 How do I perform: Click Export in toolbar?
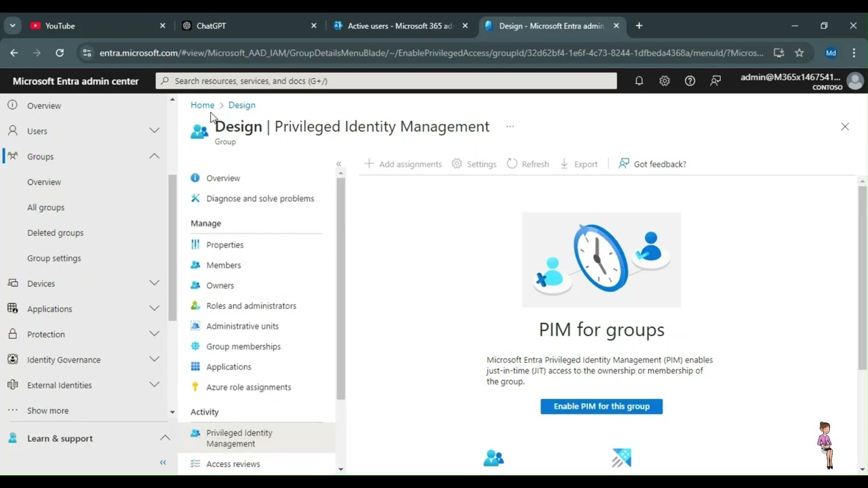tap(578, 164)
